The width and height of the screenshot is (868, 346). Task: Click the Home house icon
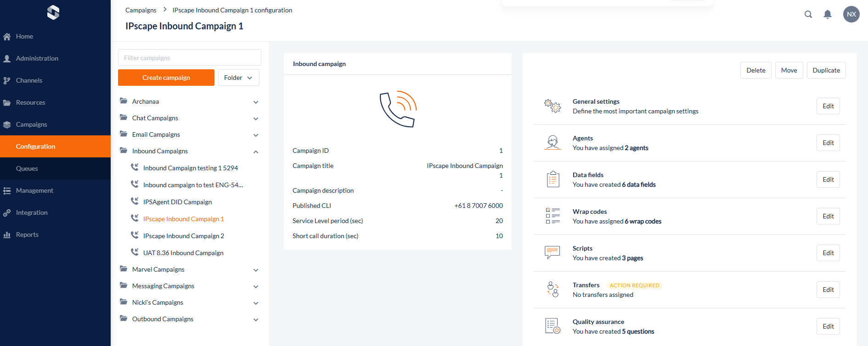click(7, 36)
